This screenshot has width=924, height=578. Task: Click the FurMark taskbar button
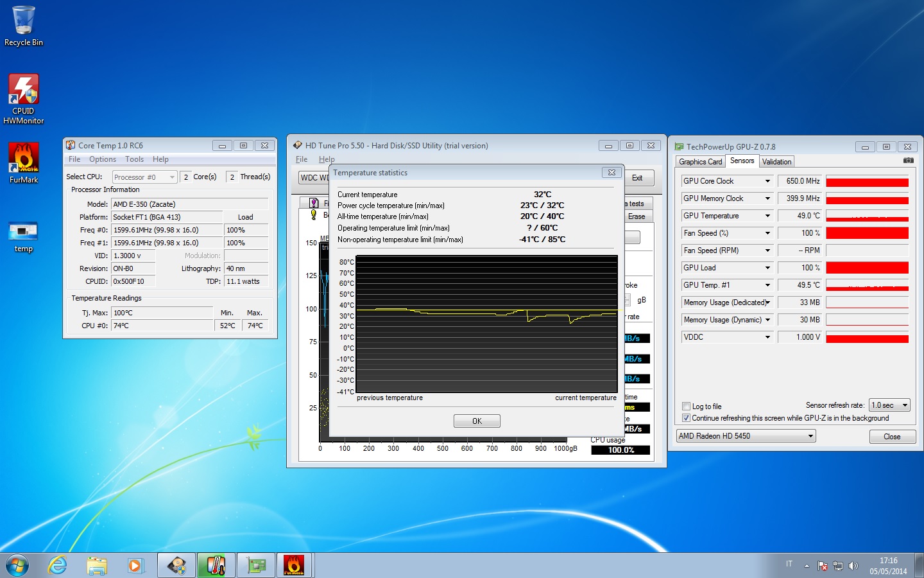tap(294, 565)
